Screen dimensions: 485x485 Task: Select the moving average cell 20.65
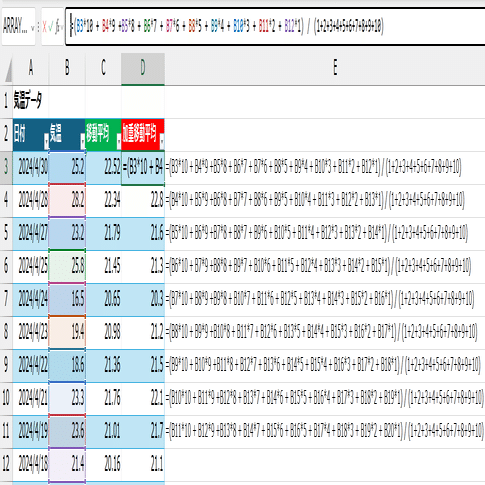pyautogui.click(x=103, y=299)
